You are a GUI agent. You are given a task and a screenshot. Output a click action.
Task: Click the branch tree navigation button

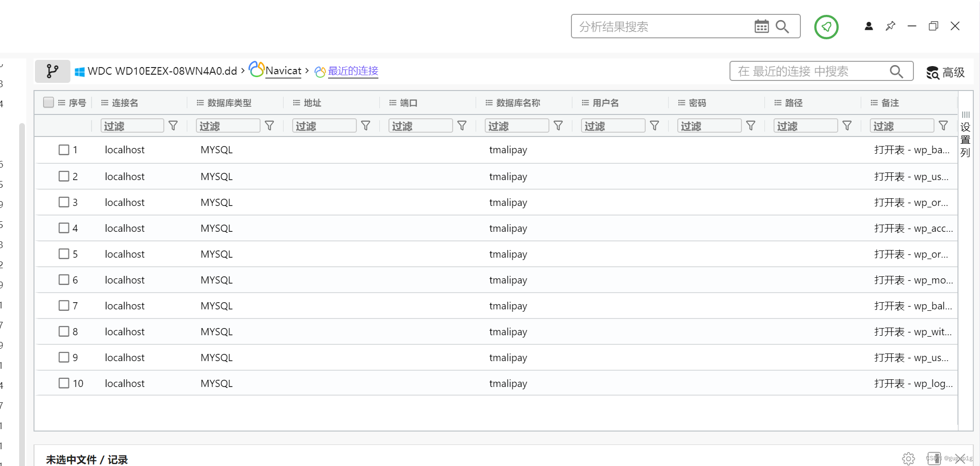[x=52, y=71]
